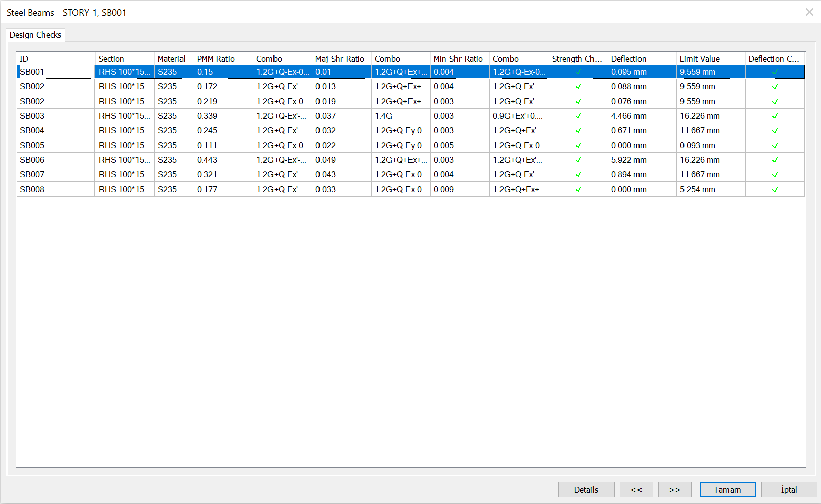Open Details for the selected beam

586,489
